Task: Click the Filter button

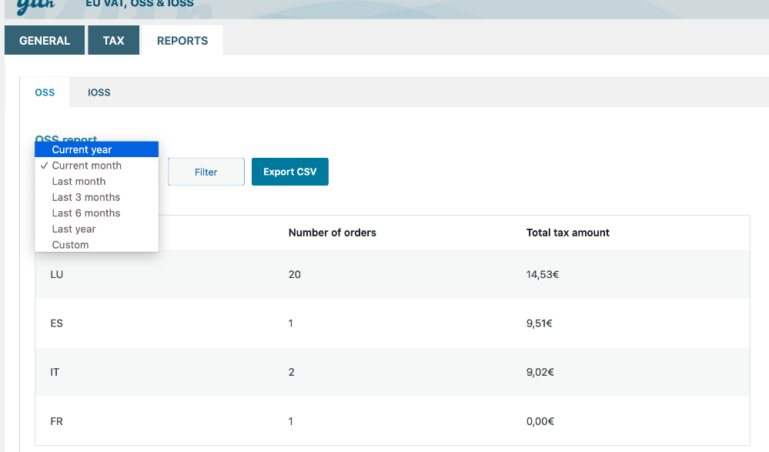Action: (x=206, y=172)
